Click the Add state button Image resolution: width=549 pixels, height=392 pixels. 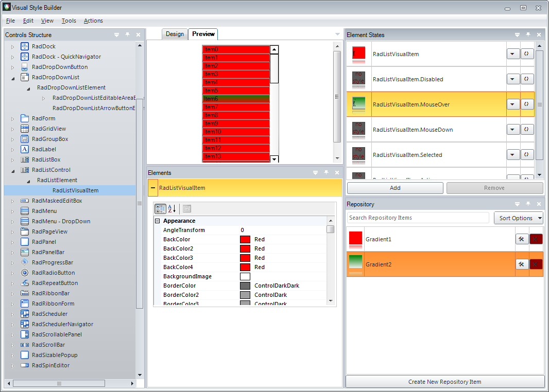coord(395,188)
